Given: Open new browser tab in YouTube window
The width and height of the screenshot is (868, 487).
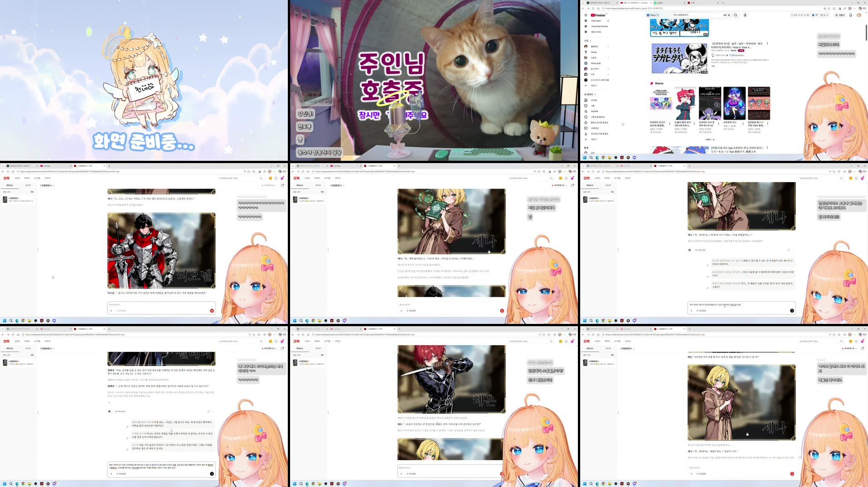Looking at the screenshot, I should (723, 3).
